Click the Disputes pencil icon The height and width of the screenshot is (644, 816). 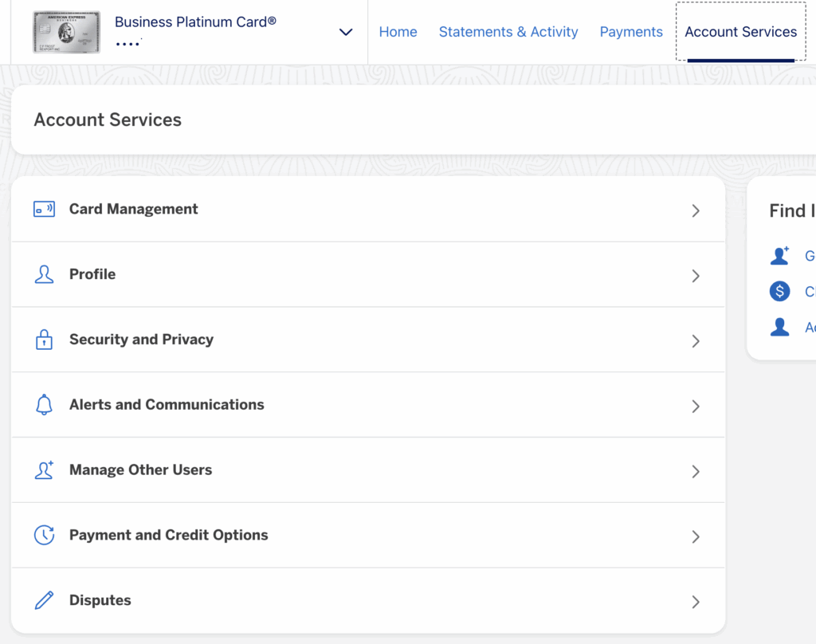(44, 600)
